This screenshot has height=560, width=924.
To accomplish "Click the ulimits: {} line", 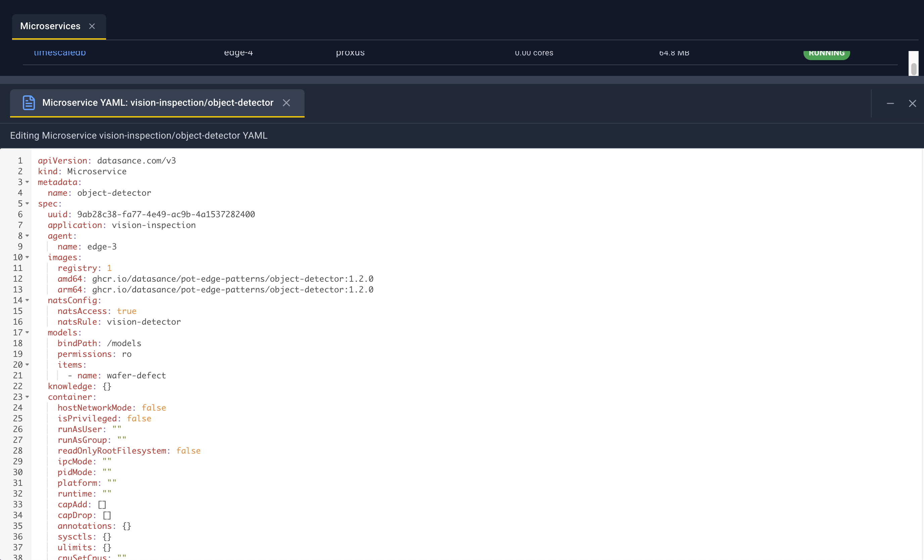I will tap(84, 548).
